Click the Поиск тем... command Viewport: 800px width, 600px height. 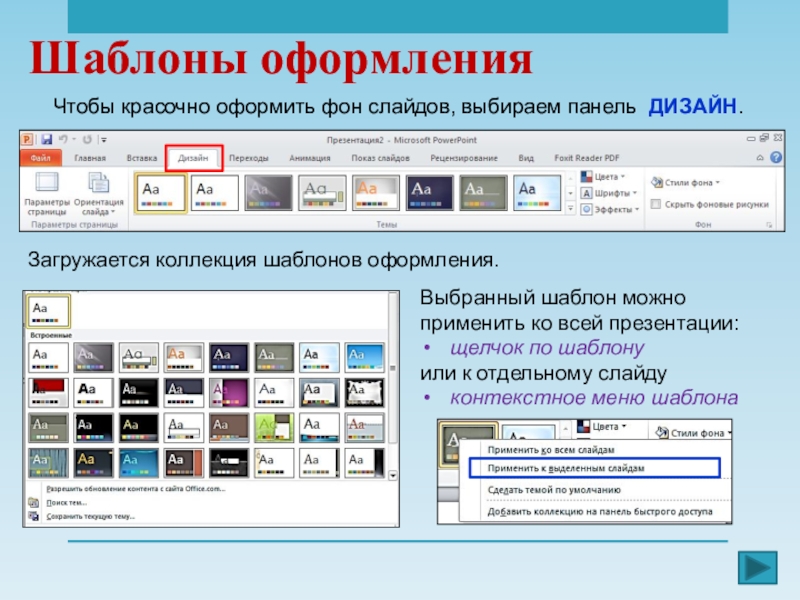66,503
